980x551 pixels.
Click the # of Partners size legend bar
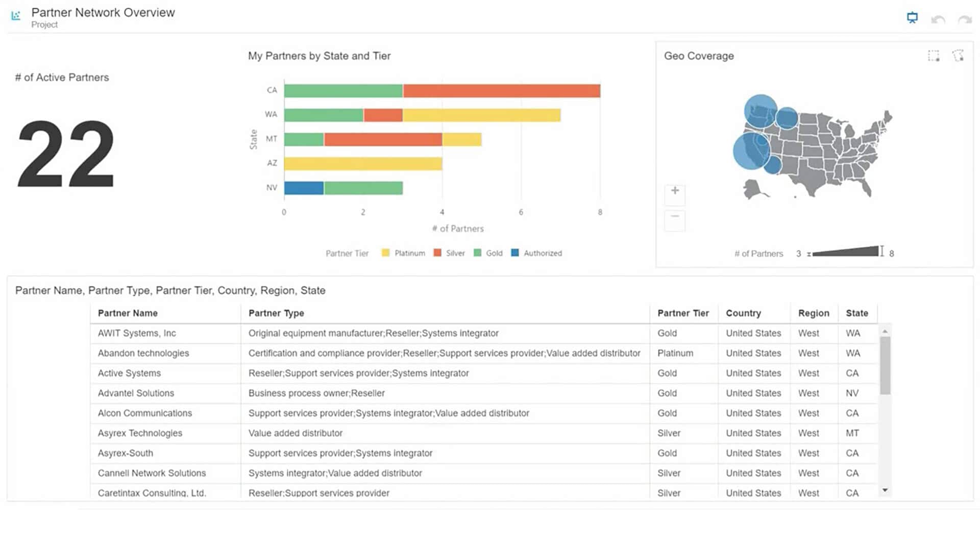[846, 252]
